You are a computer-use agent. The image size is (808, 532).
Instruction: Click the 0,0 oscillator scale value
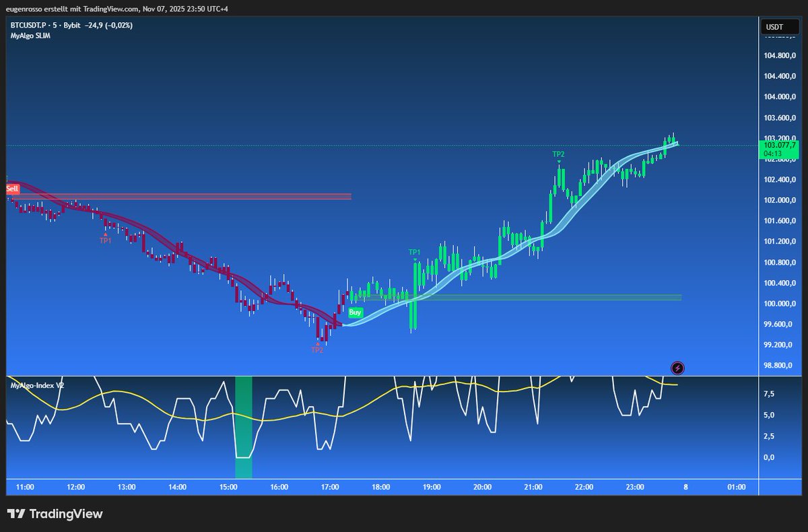click(x=770, y=457)
